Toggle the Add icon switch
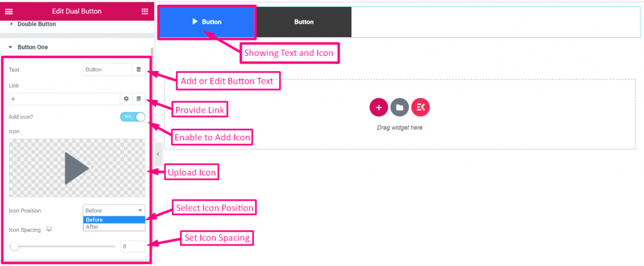 133,117
